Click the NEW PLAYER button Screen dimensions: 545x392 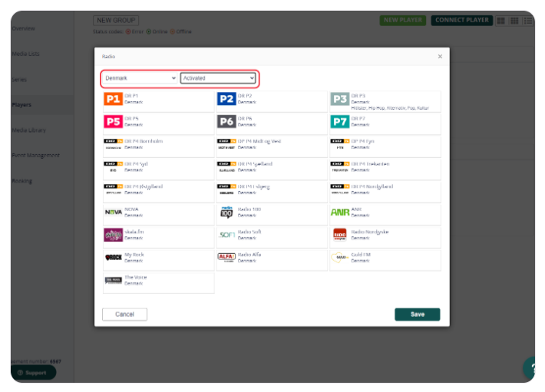(402, 20)
